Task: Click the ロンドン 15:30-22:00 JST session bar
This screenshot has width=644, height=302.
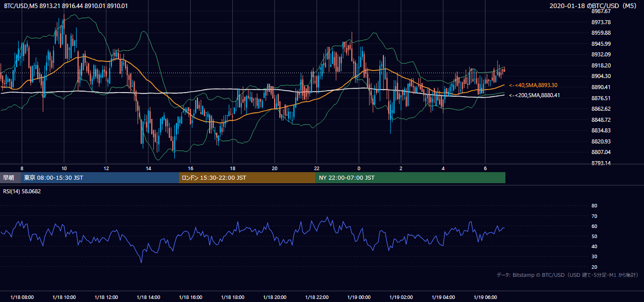Action: (x=247, y=178)
